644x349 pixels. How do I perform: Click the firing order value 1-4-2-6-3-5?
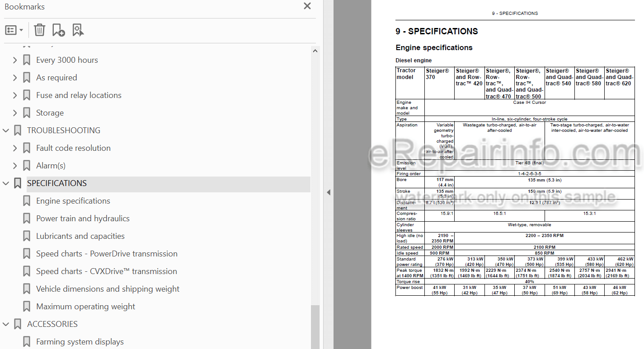point(530,174)
